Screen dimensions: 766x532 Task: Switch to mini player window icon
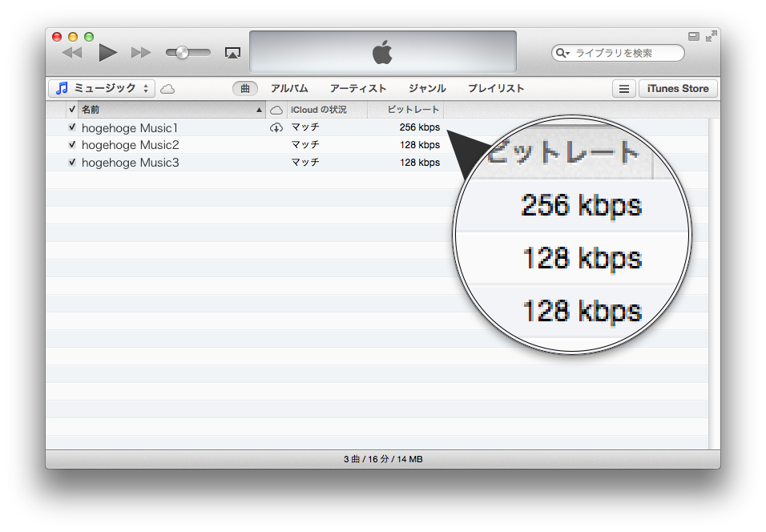point(694,37)
